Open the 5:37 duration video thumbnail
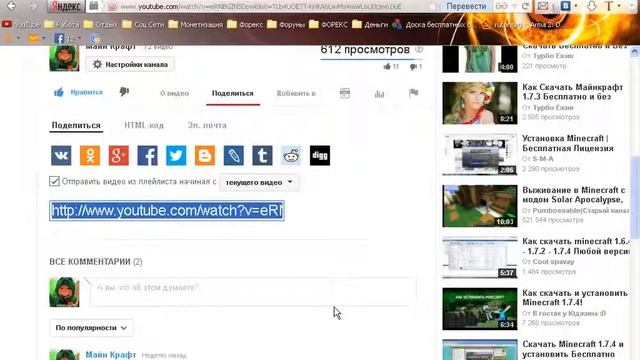The width and height of the screenshot is (640, 360). tap(480, 258)
